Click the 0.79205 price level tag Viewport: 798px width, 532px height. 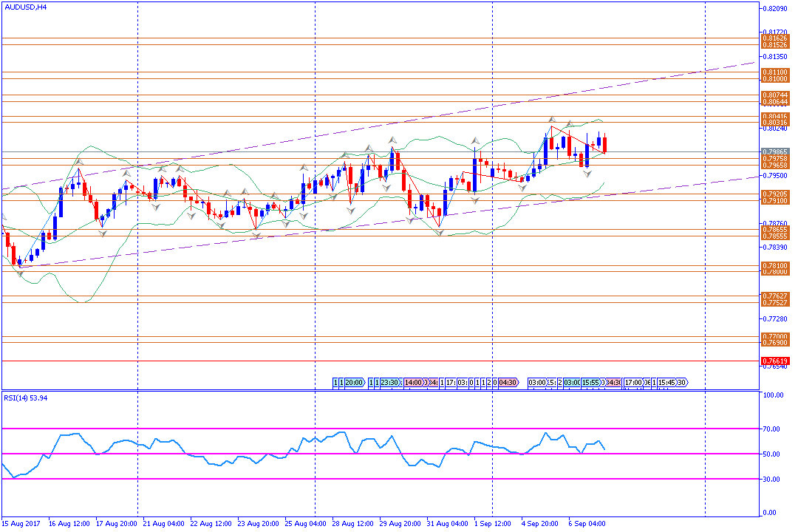coord(773,194)
